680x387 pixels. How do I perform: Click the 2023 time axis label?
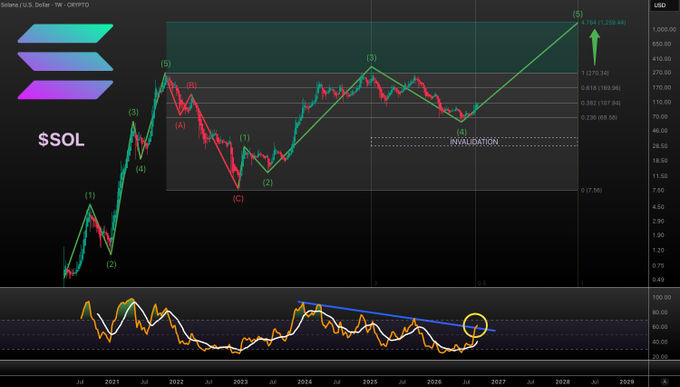(x=240, y=382)
